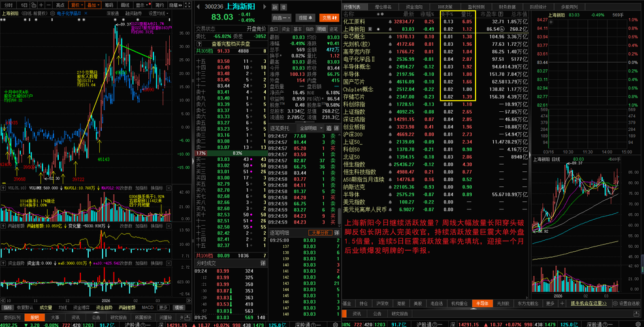The image size is (644, 327).
Task: Select the 持仓 bottom watchlist tab
Action: tap(364, 303)
